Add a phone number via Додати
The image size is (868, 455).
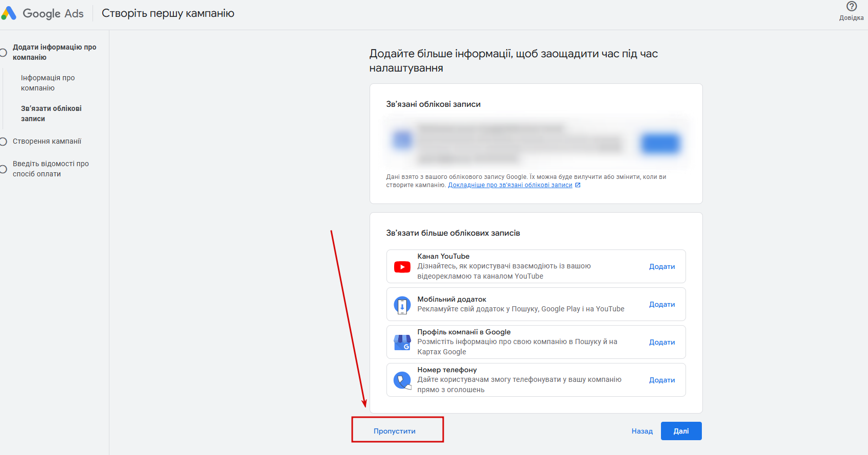(x=662, y=380)
